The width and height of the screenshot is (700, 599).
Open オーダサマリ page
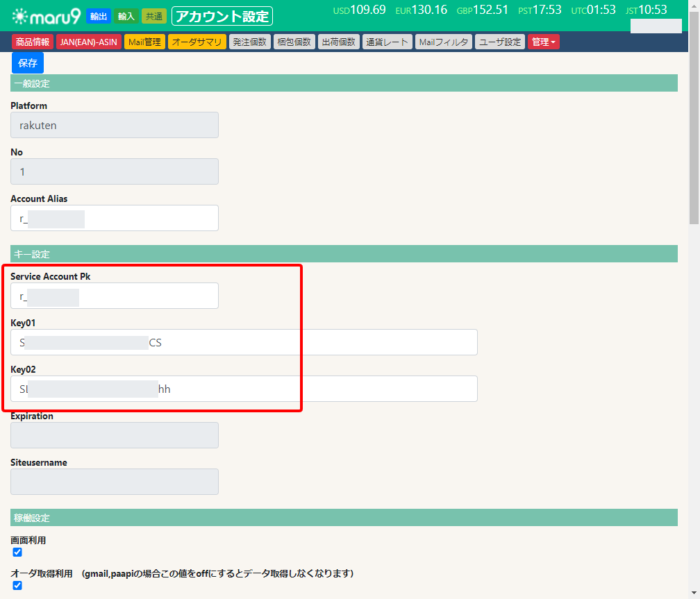[197, 42]
